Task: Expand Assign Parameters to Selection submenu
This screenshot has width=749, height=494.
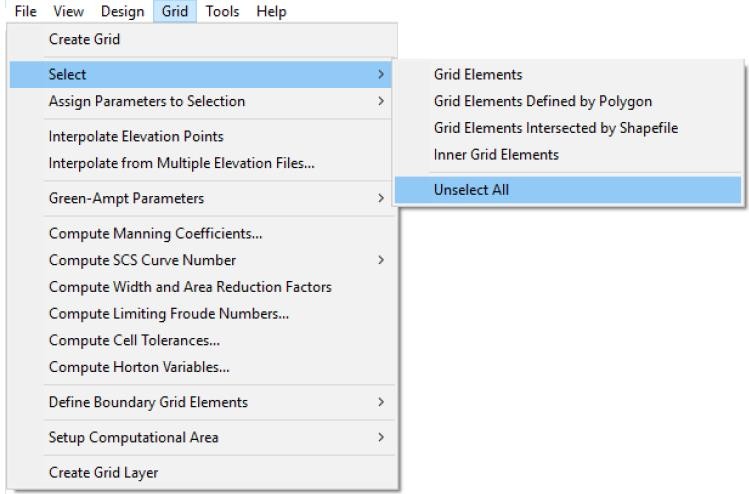Action: coord(146,101)
